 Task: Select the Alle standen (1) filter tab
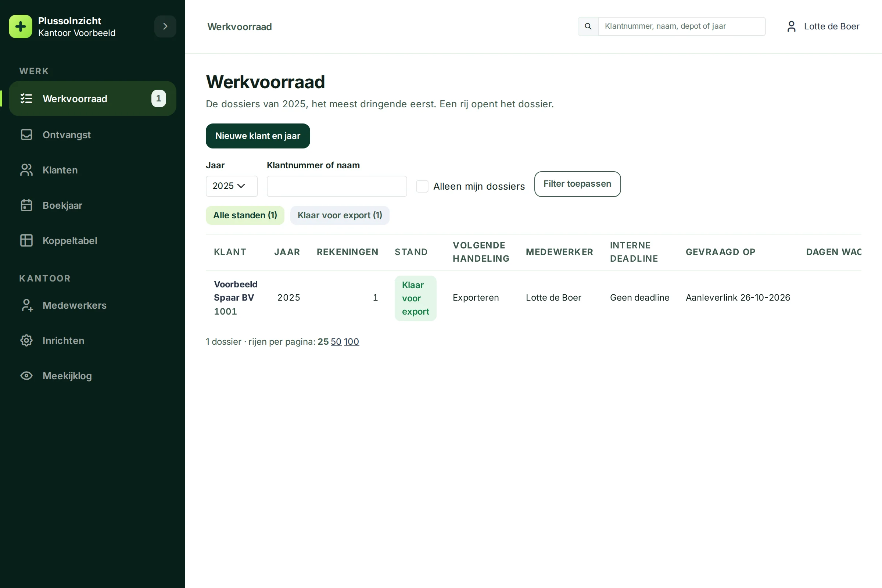point(245,215)
